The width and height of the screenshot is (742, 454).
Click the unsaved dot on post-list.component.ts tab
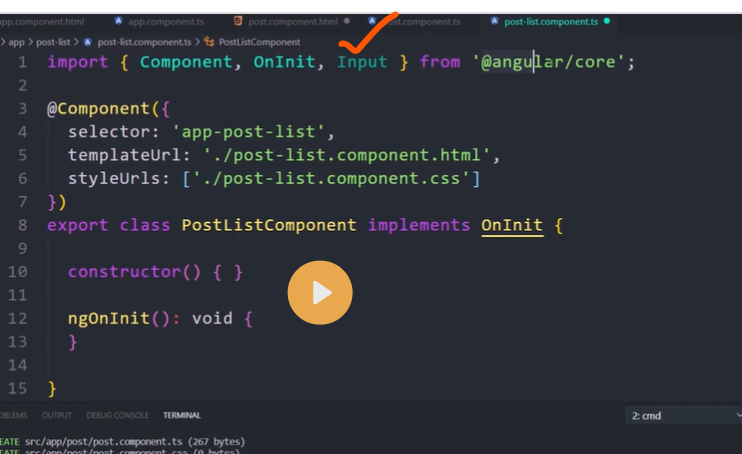pos(607,21)
